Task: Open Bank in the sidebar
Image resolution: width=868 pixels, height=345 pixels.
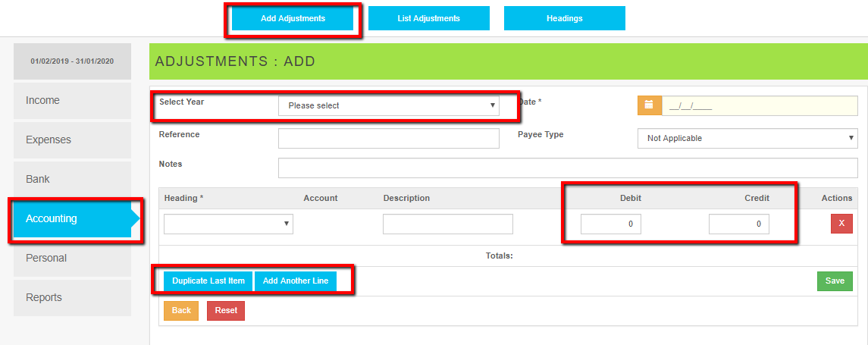Action: click(x=73, y=180)
